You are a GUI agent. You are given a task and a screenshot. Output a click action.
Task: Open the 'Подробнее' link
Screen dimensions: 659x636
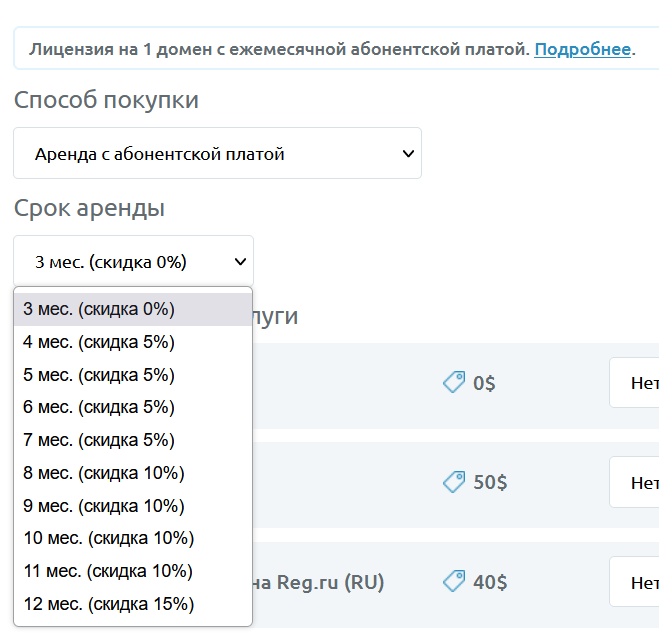pyautogui.click(x=582, y=49)
